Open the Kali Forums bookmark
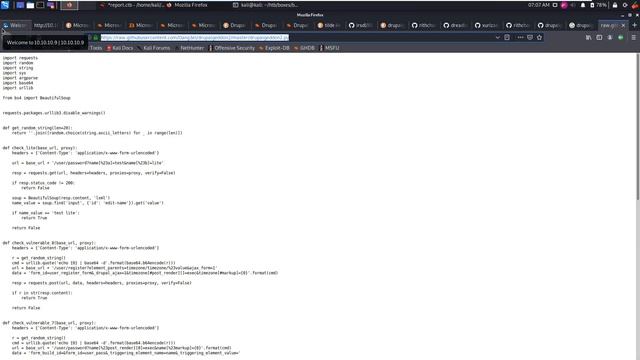Viewport: 640px width, 360px height. pos(154,48)
